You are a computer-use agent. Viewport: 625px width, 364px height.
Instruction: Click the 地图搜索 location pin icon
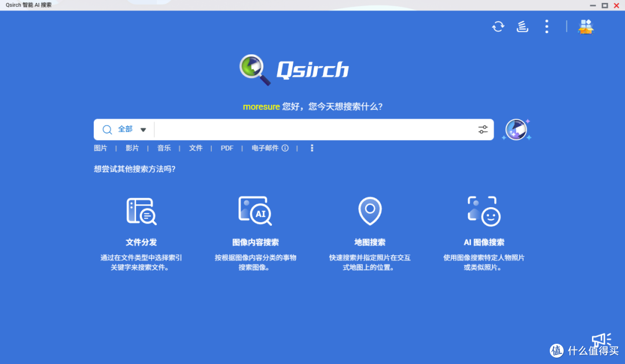(x=370, y=211)
